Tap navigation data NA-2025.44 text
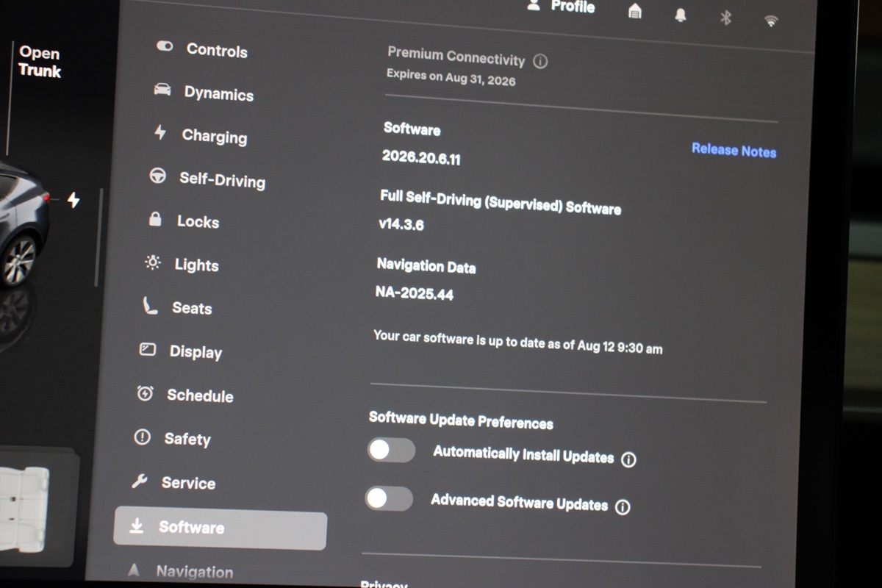 tap(415, 293)
